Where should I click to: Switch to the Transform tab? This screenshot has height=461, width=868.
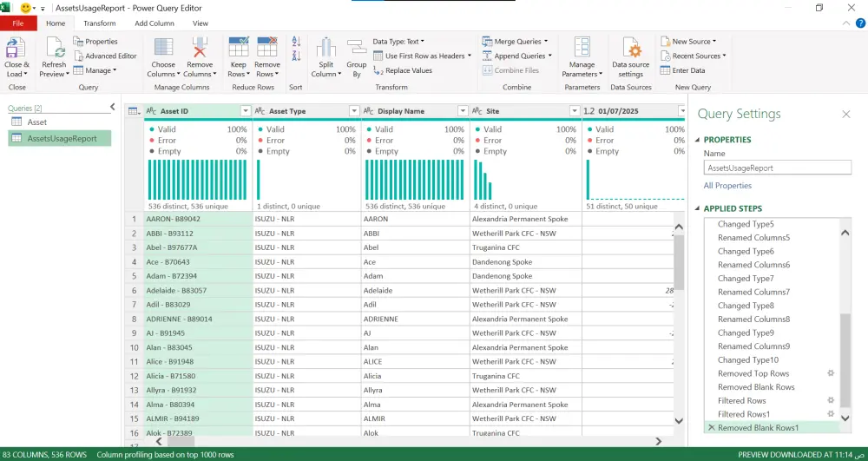100,23
